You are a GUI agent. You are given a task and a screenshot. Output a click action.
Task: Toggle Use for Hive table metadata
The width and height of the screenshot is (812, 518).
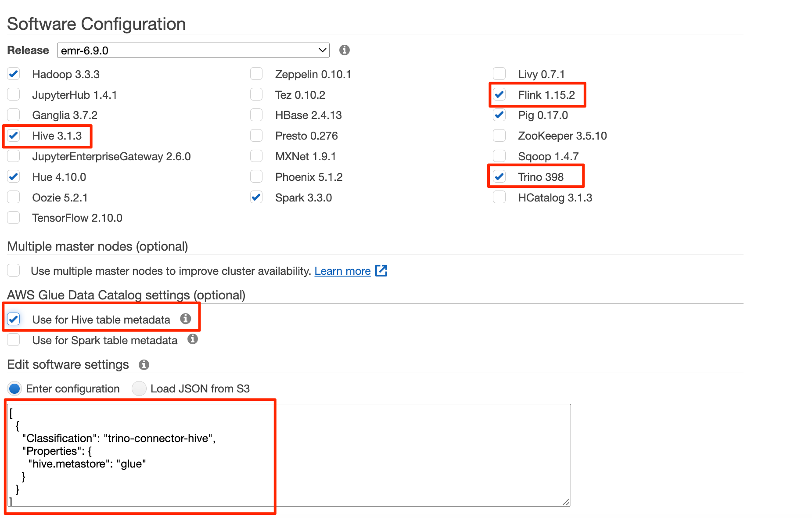pos(14,319)
